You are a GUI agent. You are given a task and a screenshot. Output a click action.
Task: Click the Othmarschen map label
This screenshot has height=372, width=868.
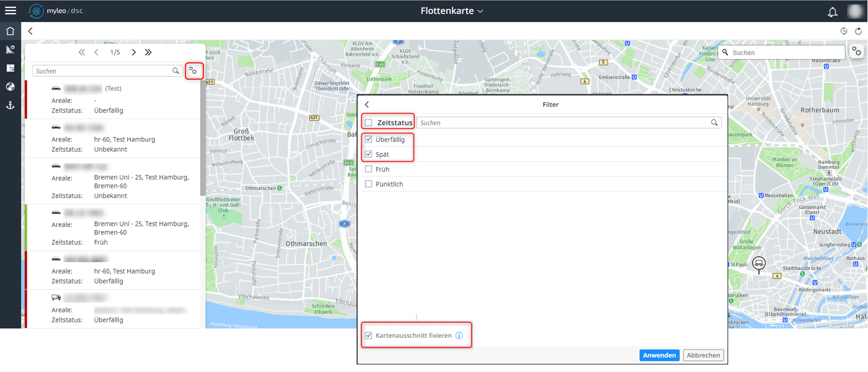pos(306,244)
